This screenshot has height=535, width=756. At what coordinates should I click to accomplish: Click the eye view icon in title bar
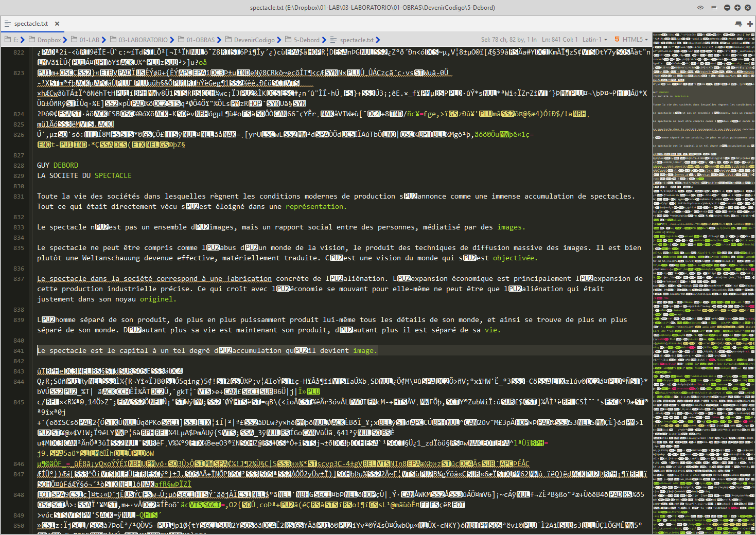(x=700, y=8)
